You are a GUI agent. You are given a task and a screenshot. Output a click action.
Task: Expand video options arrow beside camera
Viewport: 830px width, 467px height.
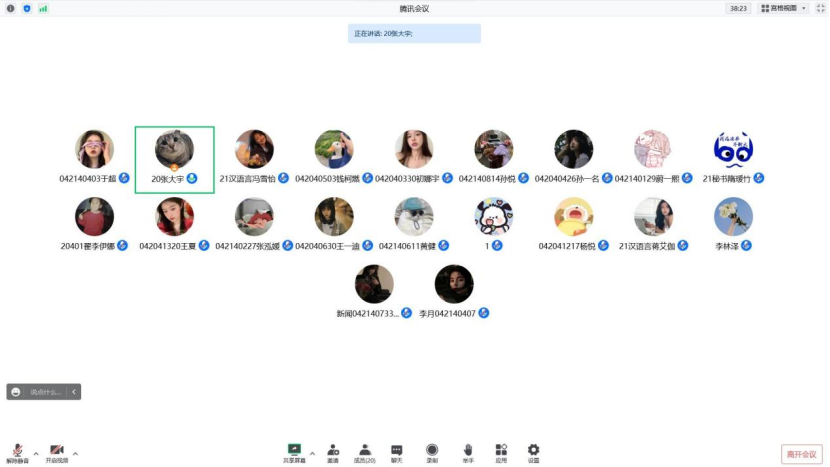coord(75,453)
